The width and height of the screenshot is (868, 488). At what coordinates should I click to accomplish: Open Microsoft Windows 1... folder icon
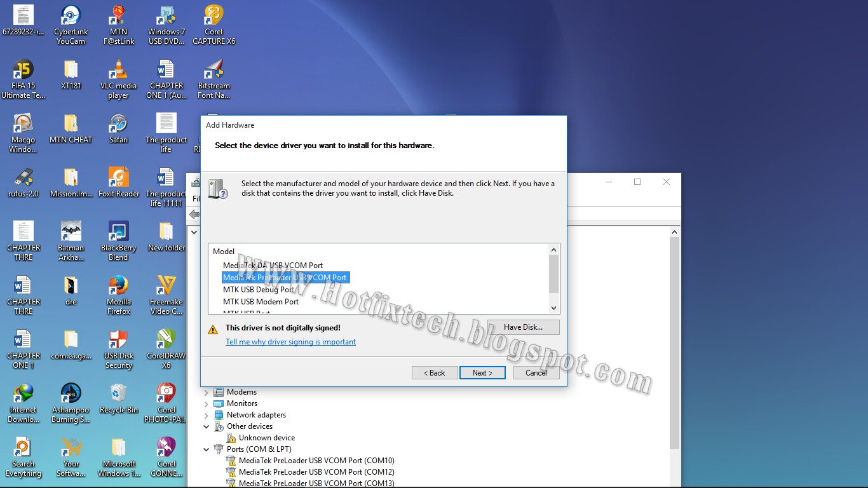118,457
